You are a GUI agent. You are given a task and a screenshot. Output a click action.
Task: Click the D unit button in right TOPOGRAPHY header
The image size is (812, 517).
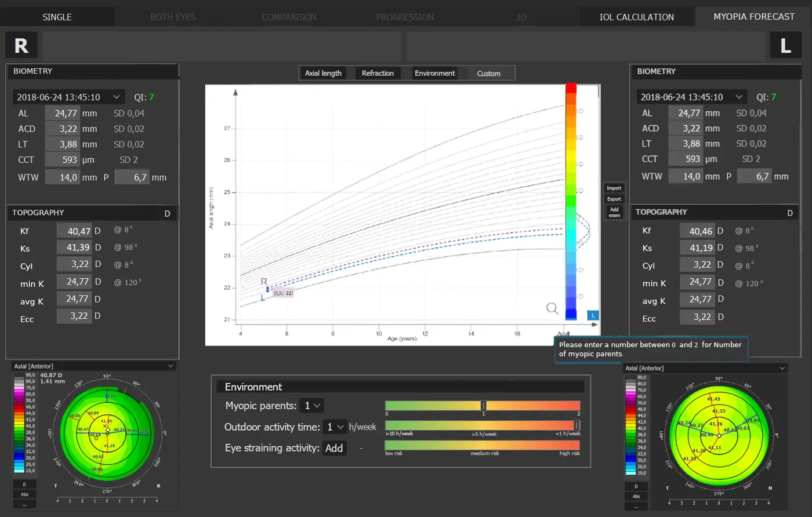point(789,213)
